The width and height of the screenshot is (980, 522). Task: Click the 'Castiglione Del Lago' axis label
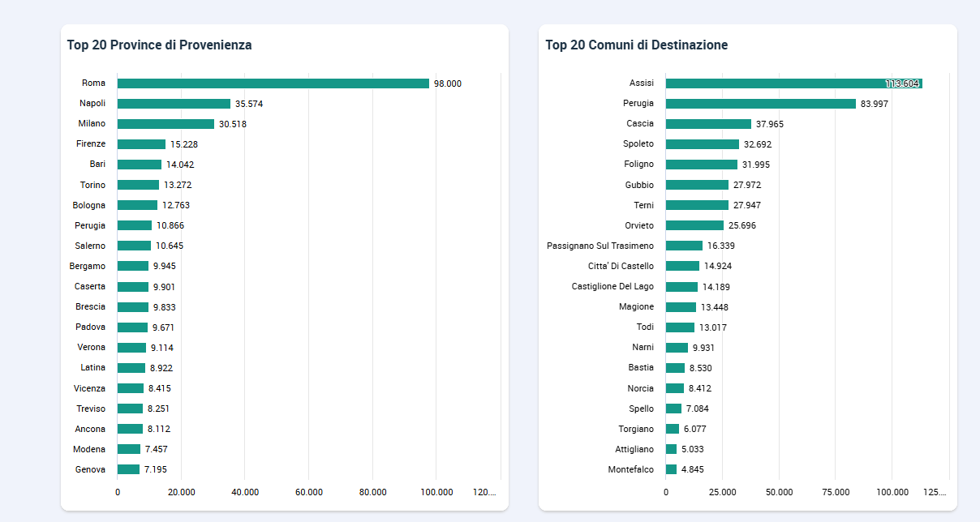(x=612, y=286)
